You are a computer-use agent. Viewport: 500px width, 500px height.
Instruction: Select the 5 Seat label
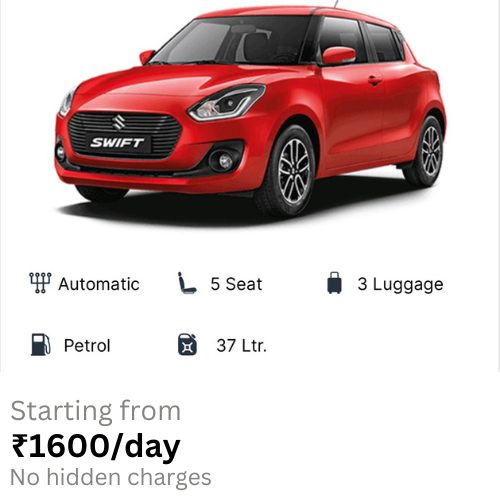[x=236, y=284]
